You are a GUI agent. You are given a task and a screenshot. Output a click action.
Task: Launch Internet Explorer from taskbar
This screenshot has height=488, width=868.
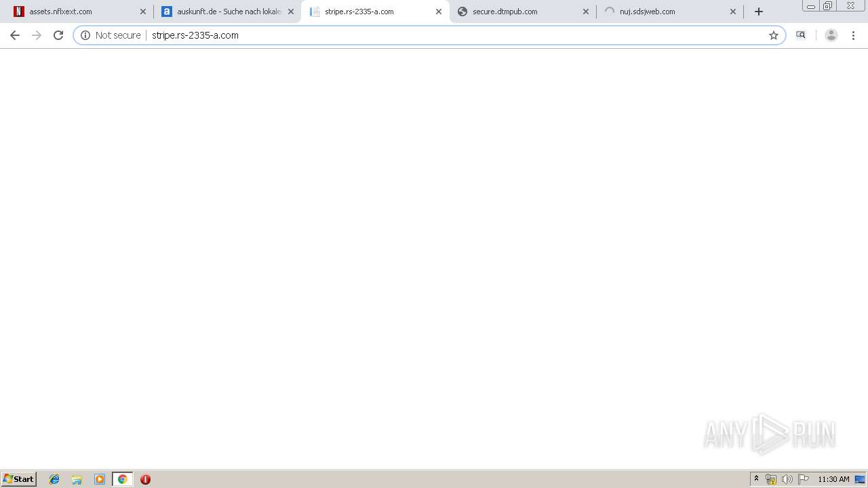[54, 479]
